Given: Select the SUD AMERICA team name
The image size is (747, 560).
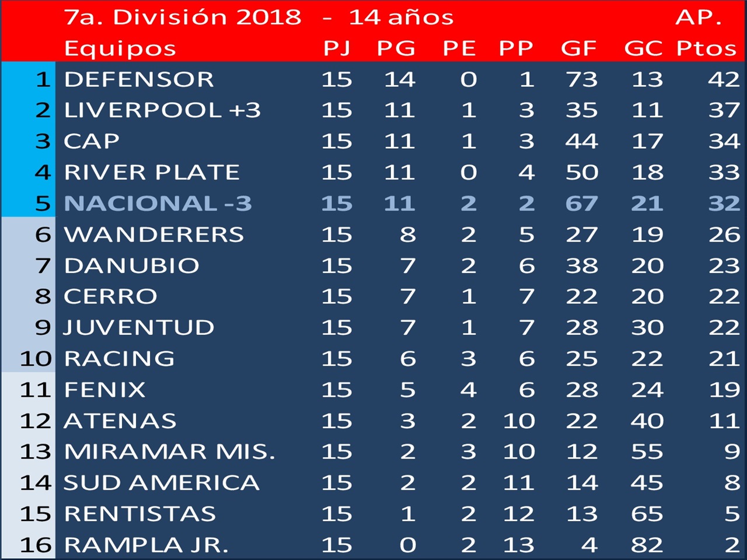Looking at the screenshot, I should pyautogui.click(x=162, y=483).
